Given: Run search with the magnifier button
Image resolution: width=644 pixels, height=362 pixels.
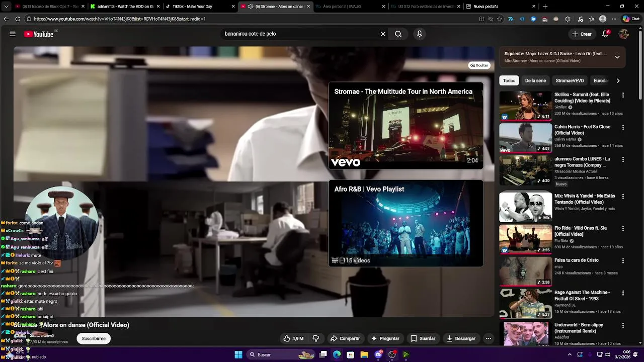Looking at the screenshot, I should (x=398, y=34).
